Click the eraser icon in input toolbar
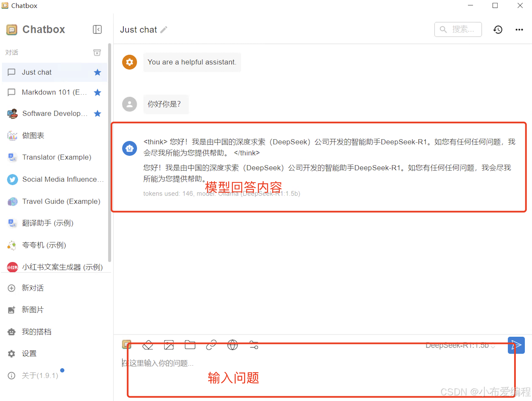The width and height of the screenshot is (532, 401). (x=148, y=345)
